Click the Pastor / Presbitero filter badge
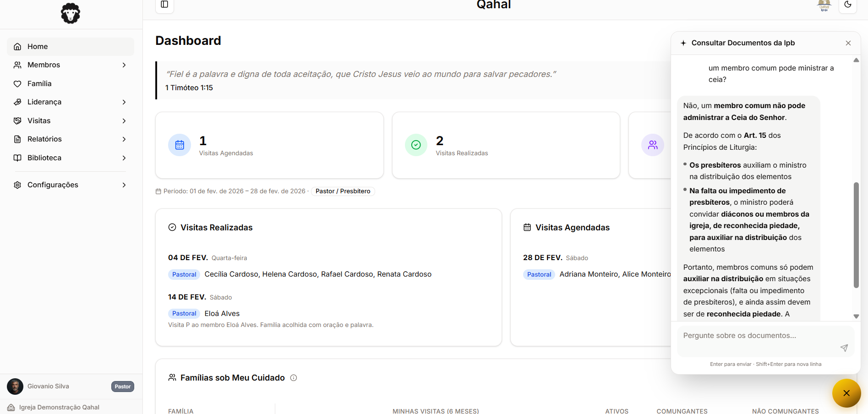 [x=343, y=191]
